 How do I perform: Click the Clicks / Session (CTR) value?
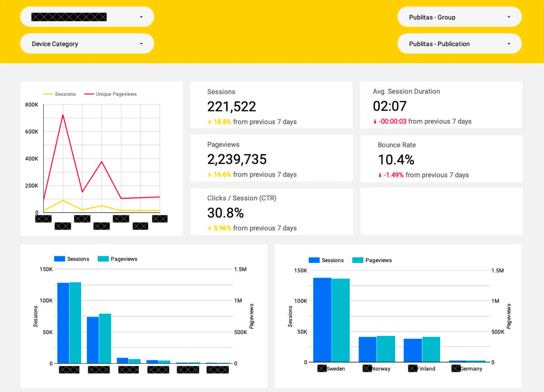(226, 213)
